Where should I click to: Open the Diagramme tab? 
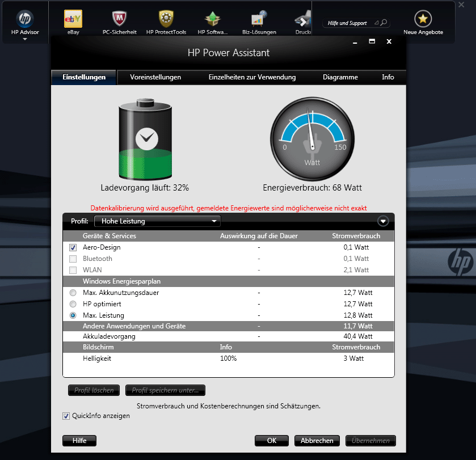(340, 77)
